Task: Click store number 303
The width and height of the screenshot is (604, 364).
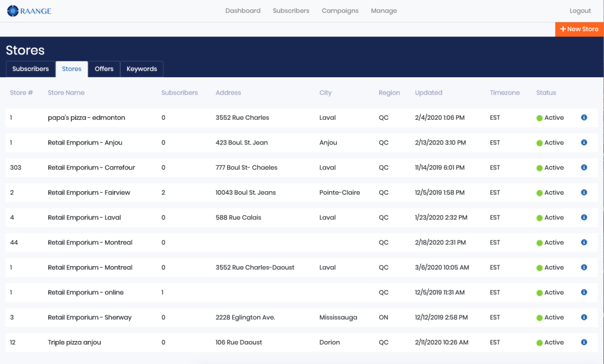Action: [x=15, y=168]
